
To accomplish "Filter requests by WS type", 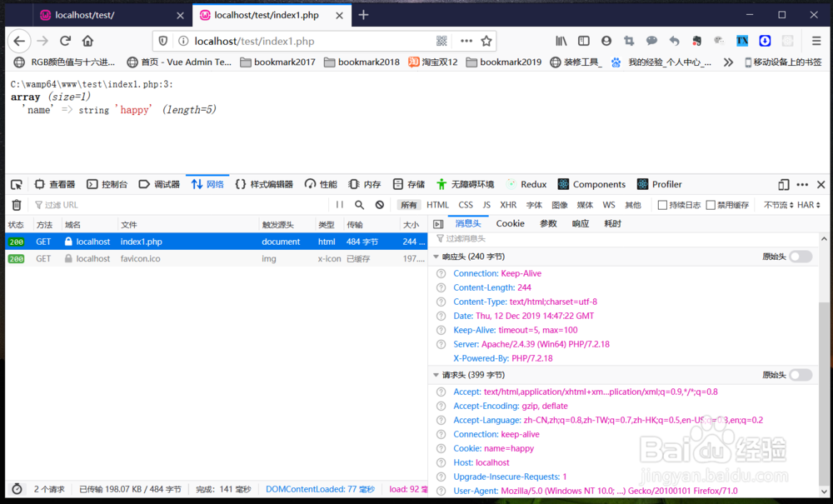I will click(609, 205).
